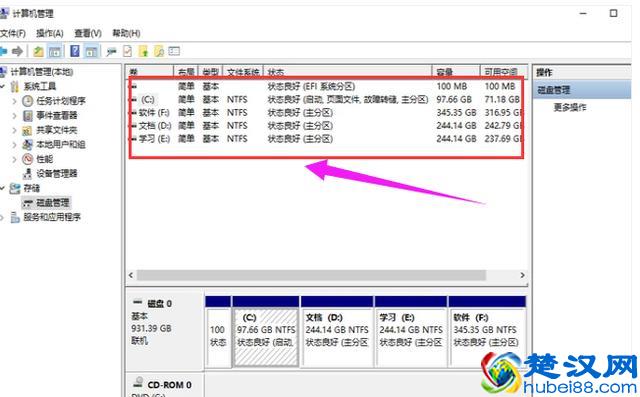Select 软件 (F:) volume in the list

click(x=154, y=112)
